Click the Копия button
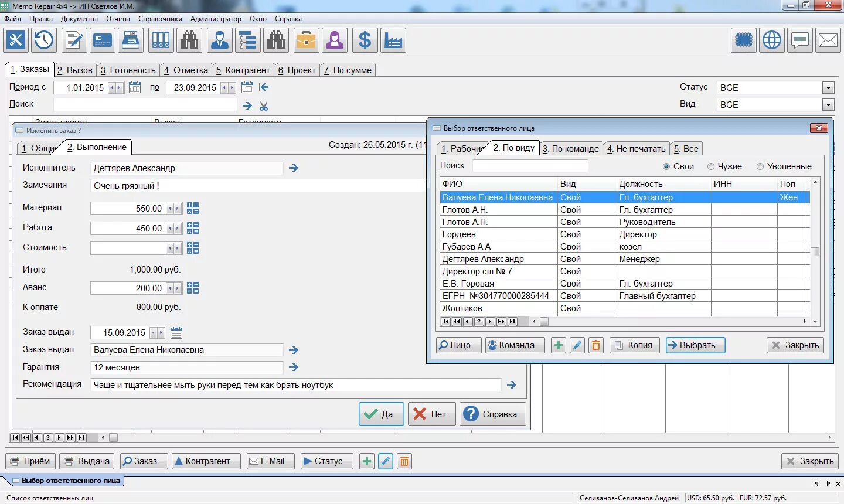Image resolution: width=844 pixels, height=504 pixels. tap(634, 345)
